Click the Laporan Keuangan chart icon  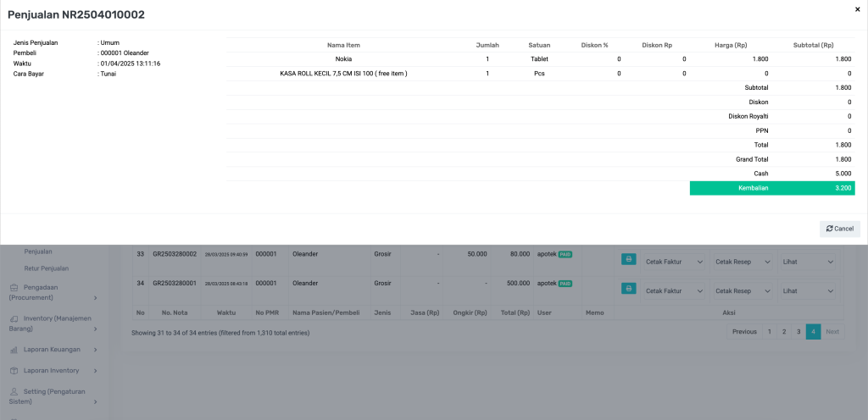click(x=14, y=349)
